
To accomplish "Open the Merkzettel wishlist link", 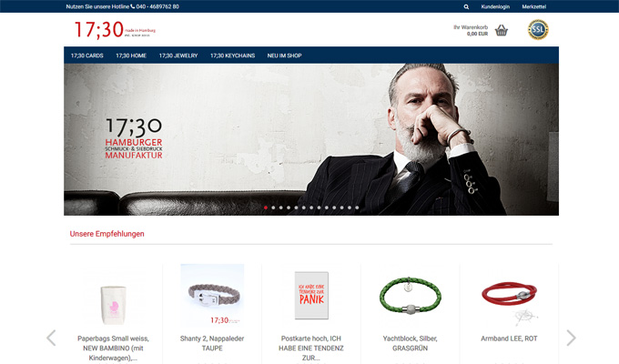I will coord(533,6).
